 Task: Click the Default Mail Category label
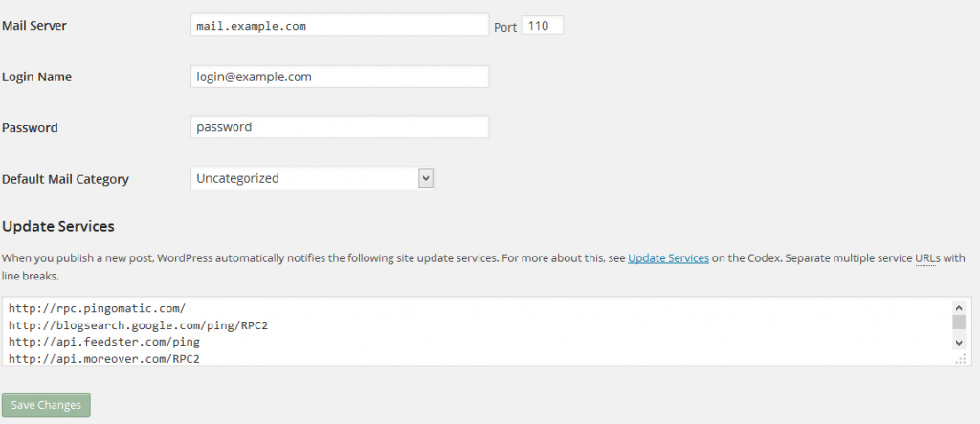[66, 179]
